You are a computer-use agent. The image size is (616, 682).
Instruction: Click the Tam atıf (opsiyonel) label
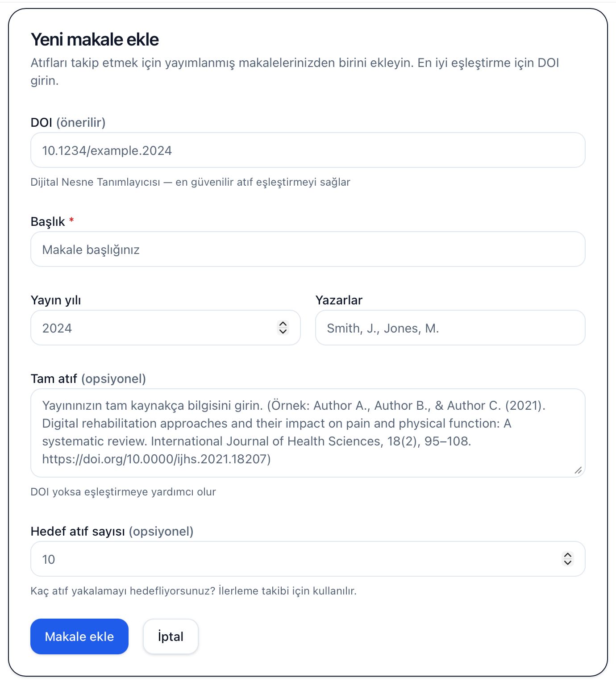(x=88, y=378)
